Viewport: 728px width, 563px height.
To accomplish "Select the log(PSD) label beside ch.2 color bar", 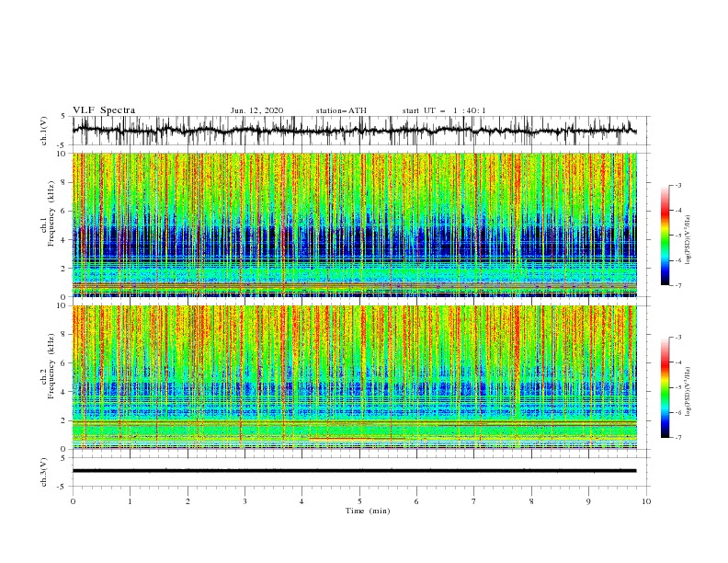I will 688,391.
